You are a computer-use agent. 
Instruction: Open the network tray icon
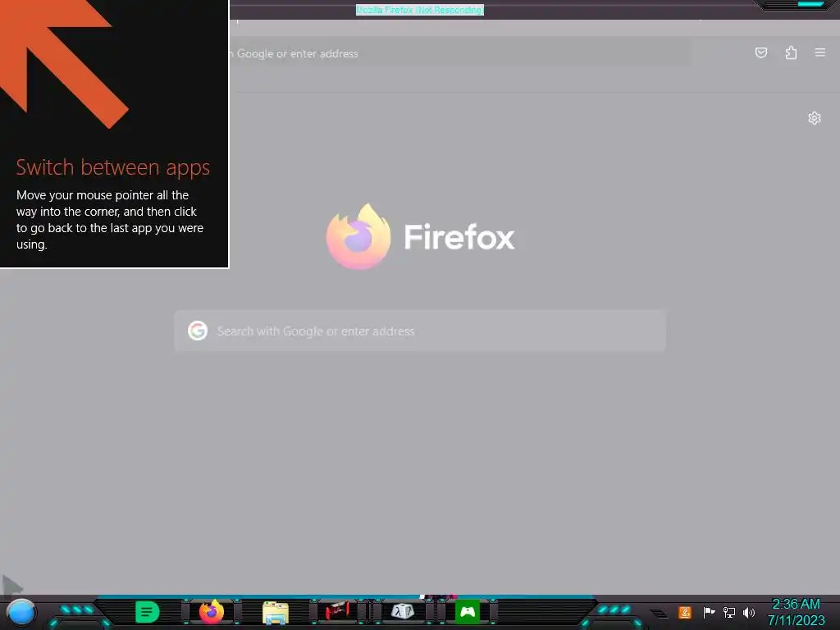(729, 612)
